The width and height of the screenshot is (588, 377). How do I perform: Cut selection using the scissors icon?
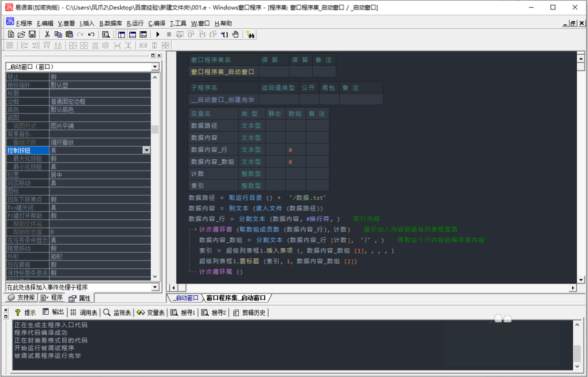tap(47, 35)
